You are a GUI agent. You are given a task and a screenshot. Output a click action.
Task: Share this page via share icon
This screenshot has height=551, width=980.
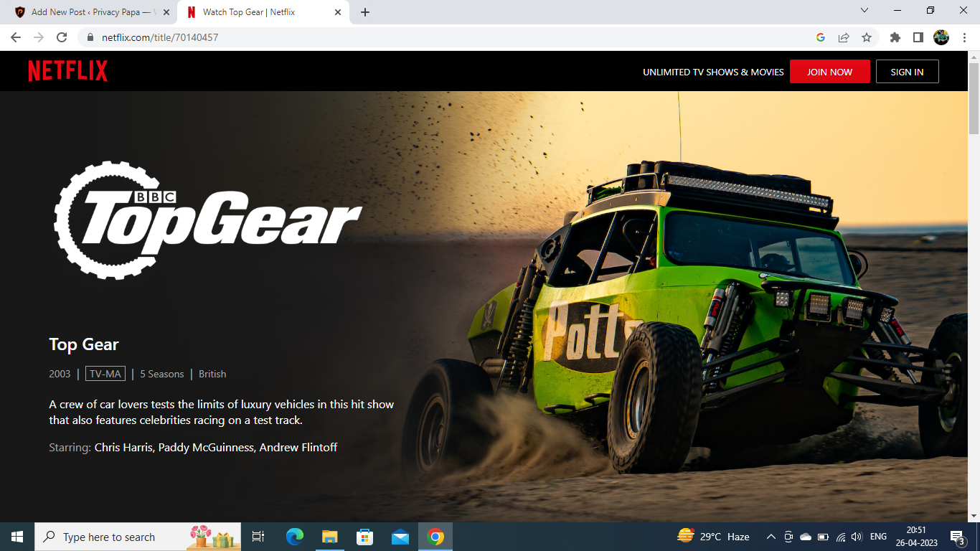844,37
